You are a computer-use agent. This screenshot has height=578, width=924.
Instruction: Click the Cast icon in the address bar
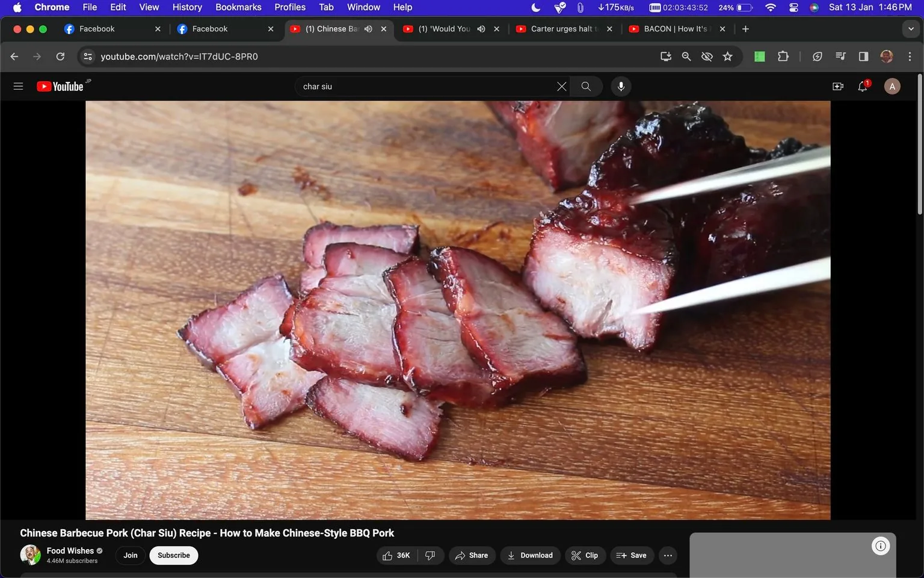pyautogui.click(x=665, y=56)
